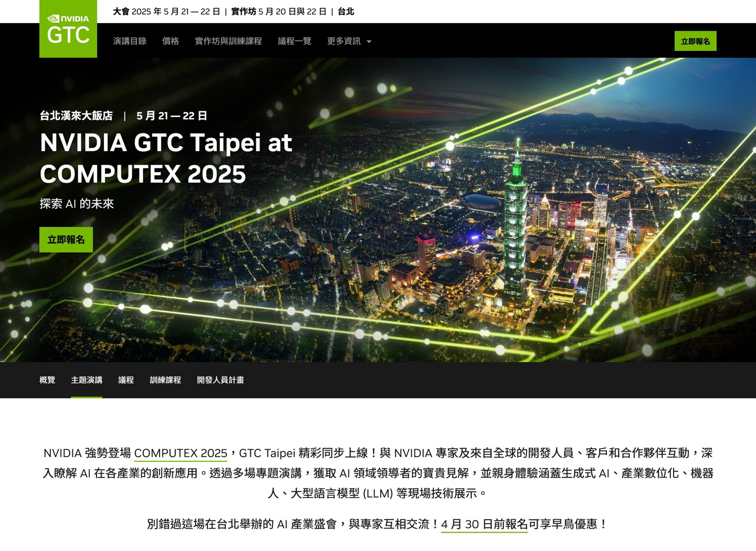Click the 大會 2025 年 5 月 21—22 日 banner text

tap(166, 12)
